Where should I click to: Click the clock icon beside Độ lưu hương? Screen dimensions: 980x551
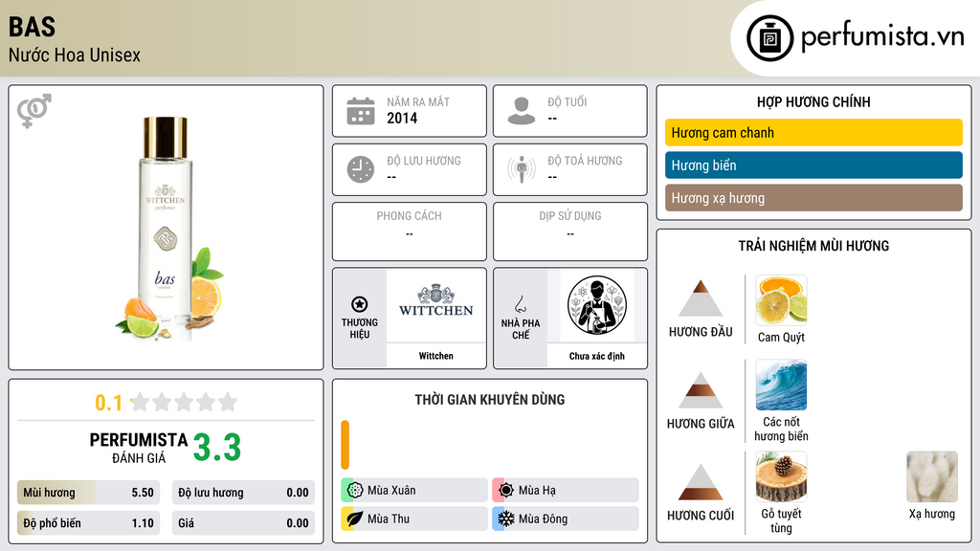361,169
